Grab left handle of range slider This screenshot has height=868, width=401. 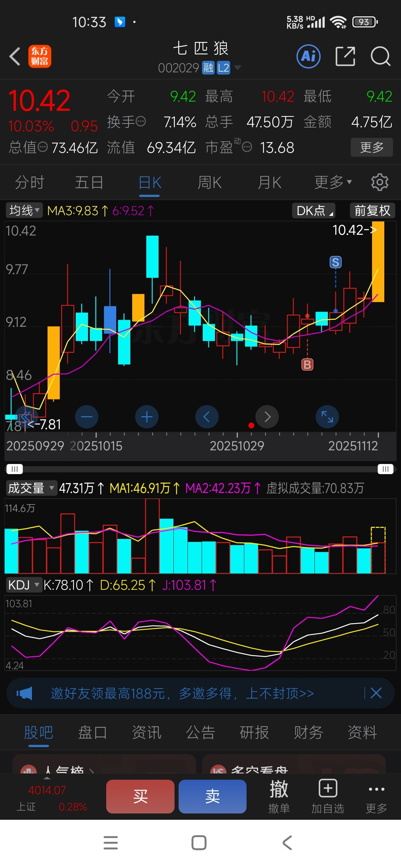(14, 469)
